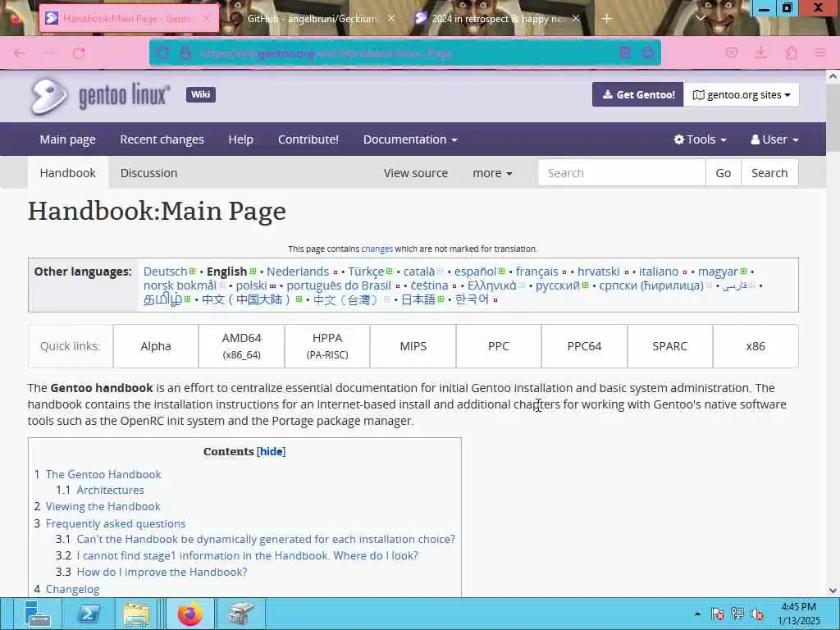The width and height of the screenshot is (840, 630).
Task: Open the Main page nav item
Action: pos(67,139)
